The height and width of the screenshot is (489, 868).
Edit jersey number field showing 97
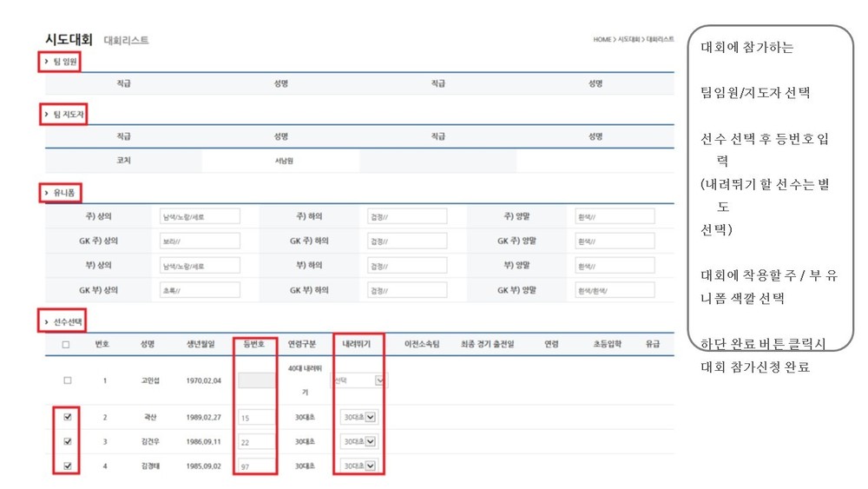coord(256,466)
